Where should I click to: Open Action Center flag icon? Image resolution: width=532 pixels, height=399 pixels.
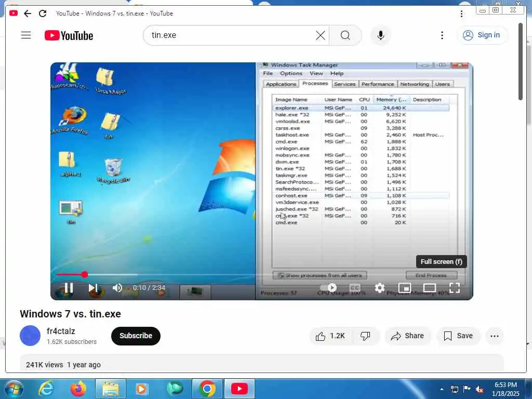tap(467, 389)
